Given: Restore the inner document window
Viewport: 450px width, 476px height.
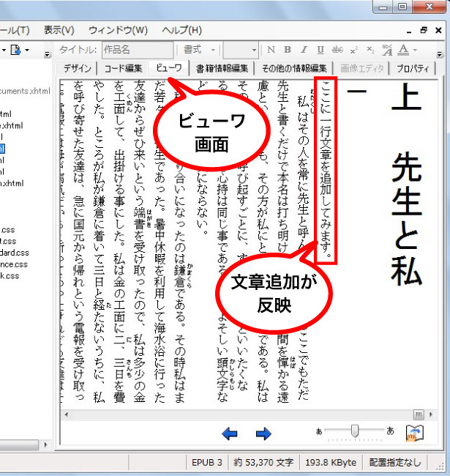Looking at the screenshot, I should point(424,30).
